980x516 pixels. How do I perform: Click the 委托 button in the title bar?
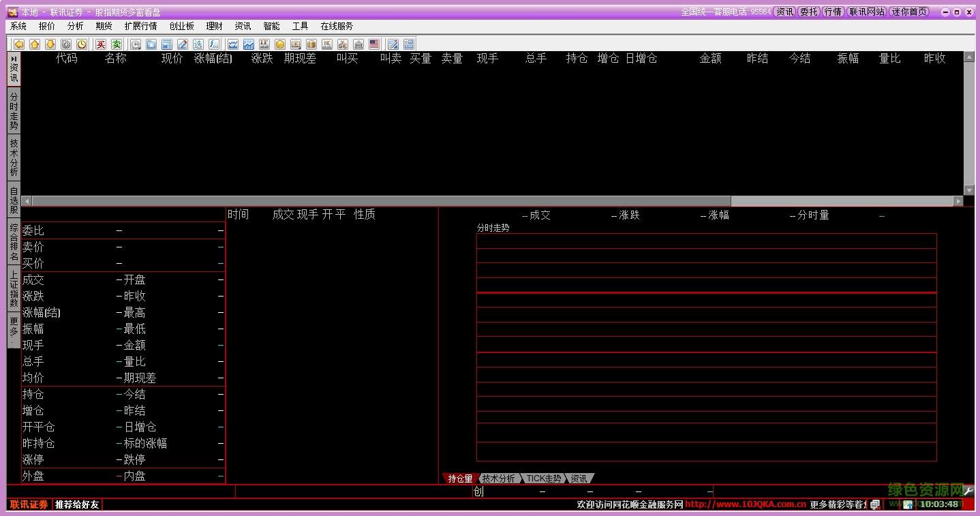[809, 12]
